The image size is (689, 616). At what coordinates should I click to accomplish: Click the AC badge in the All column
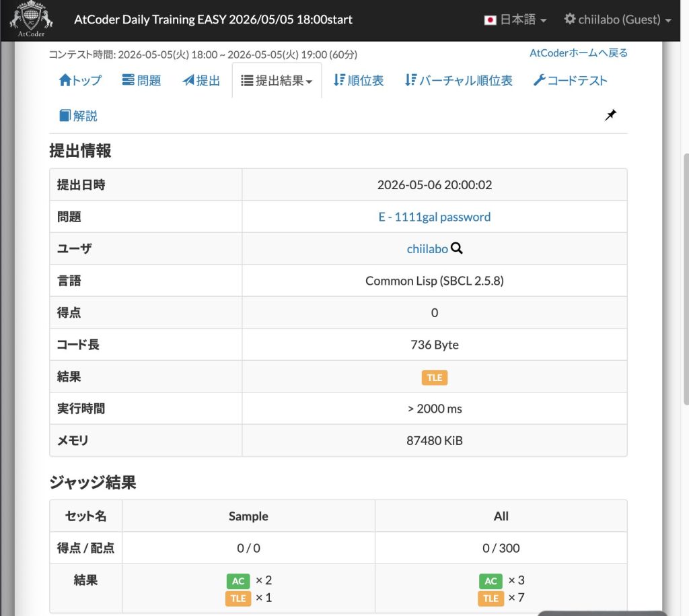[491, 581]
